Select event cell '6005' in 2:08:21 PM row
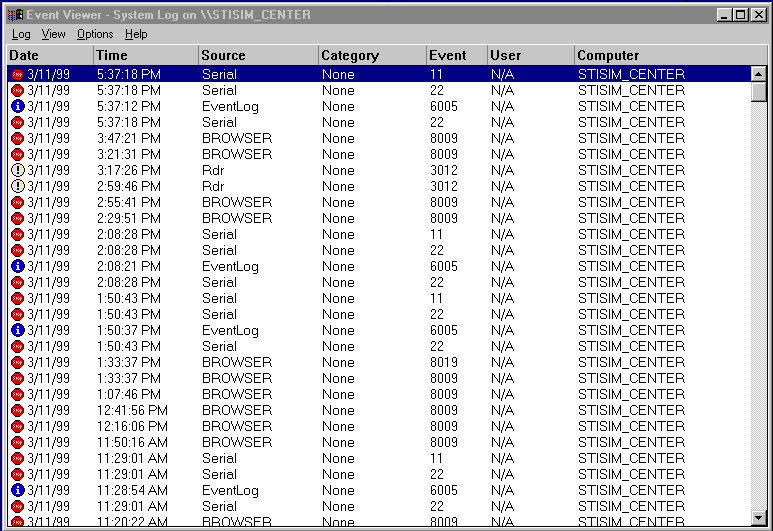The width and height of the screenshot is (773, 531). click(x=444, y=266)
